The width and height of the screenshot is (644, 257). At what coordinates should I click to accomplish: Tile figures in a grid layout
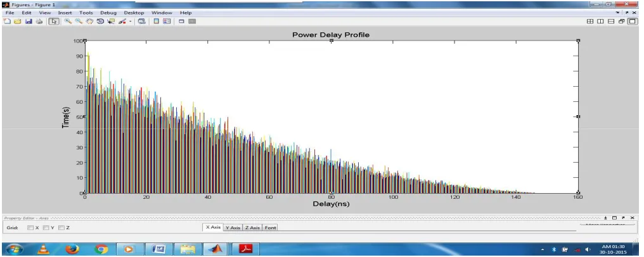[x=589, y=22]
